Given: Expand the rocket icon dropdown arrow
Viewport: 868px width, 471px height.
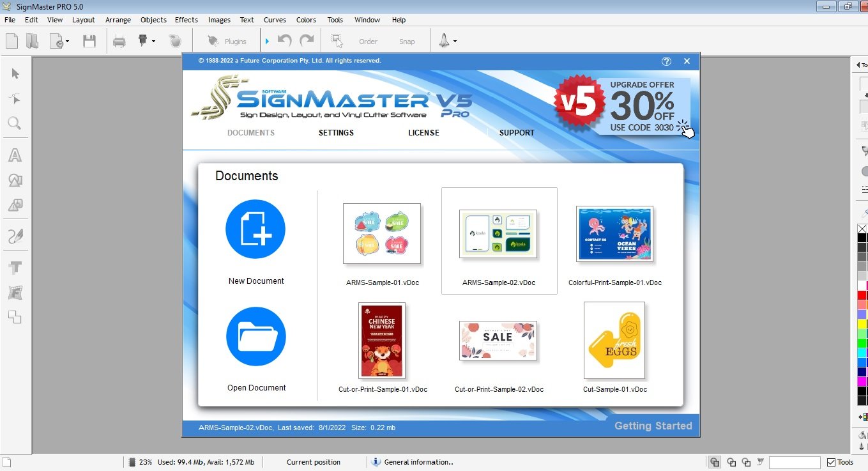Looking at the screenshot, I should (x=455, y=42).
